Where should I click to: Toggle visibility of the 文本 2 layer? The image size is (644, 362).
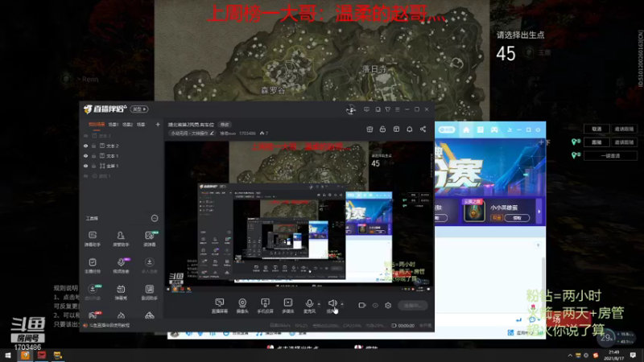tap(85, 146)
